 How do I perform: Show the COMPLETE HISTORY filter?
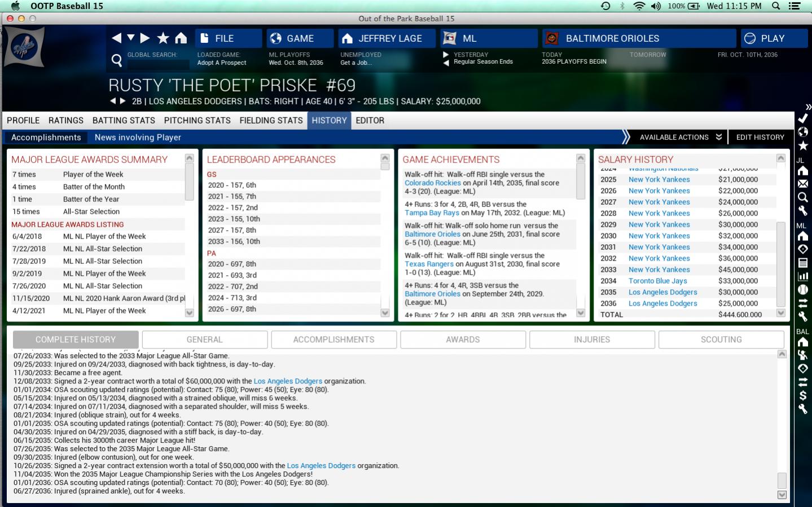[76, 340]
